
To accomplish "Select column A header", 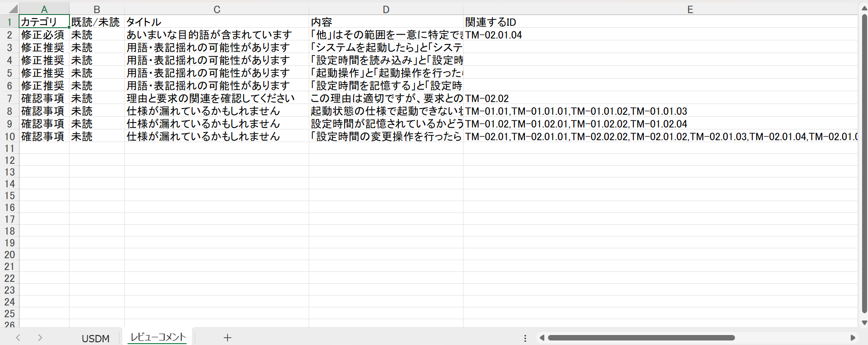I will [x=44, y=9].
